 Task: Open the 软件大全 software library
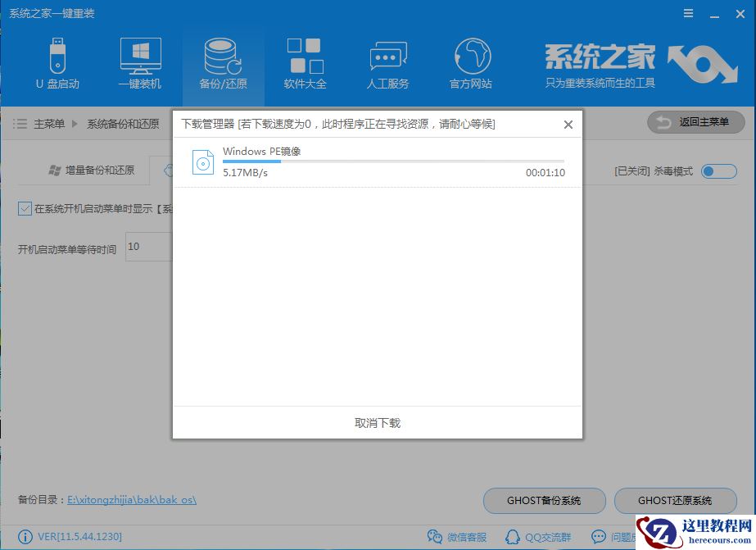click(305, 61)
